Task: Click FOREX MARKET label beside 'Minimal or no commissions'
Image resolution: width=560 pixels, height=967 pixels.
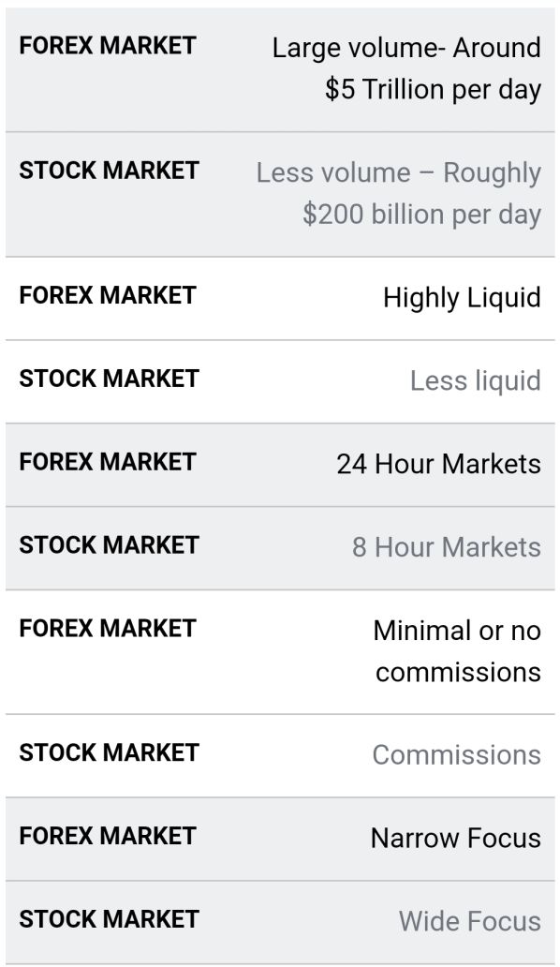Action: point(108,629)
